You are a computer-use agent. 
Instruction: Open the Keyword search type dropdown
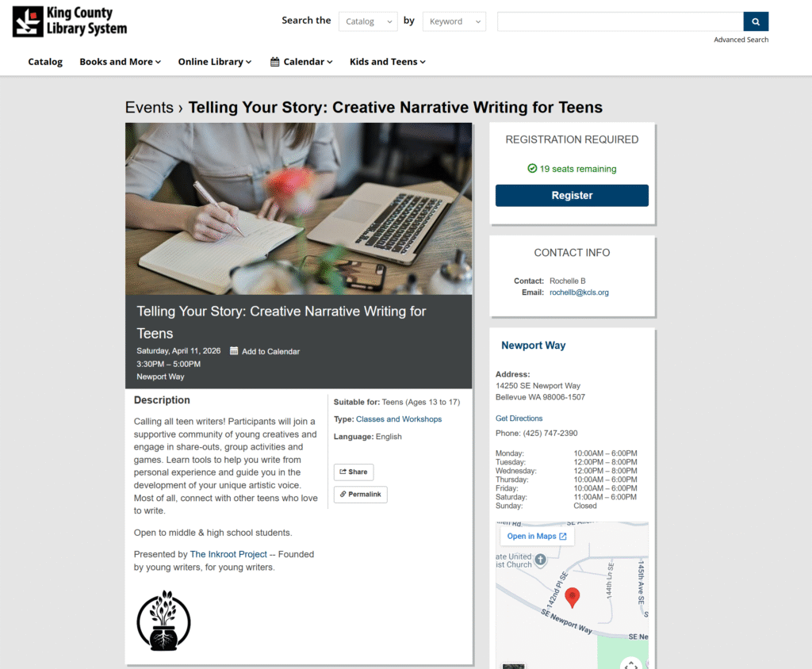[454, 21]
